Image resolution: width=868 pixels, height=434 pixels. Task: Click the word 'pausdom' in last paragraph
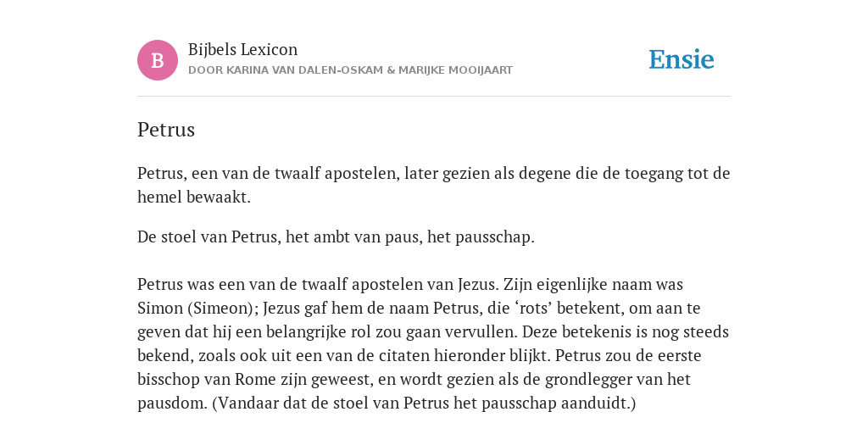point(172,403)
